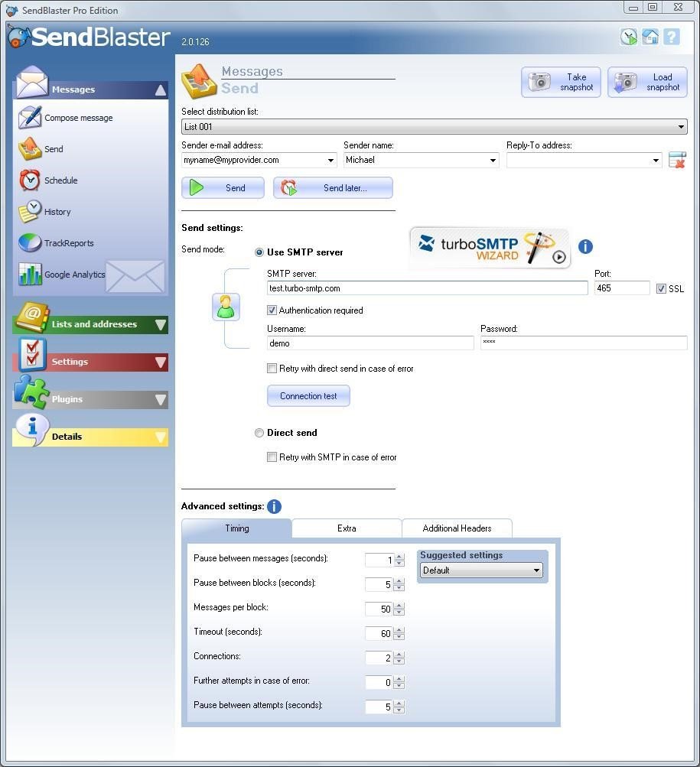
Task: Enable Retry with SMTP in case of error
Action: [272, 457]
